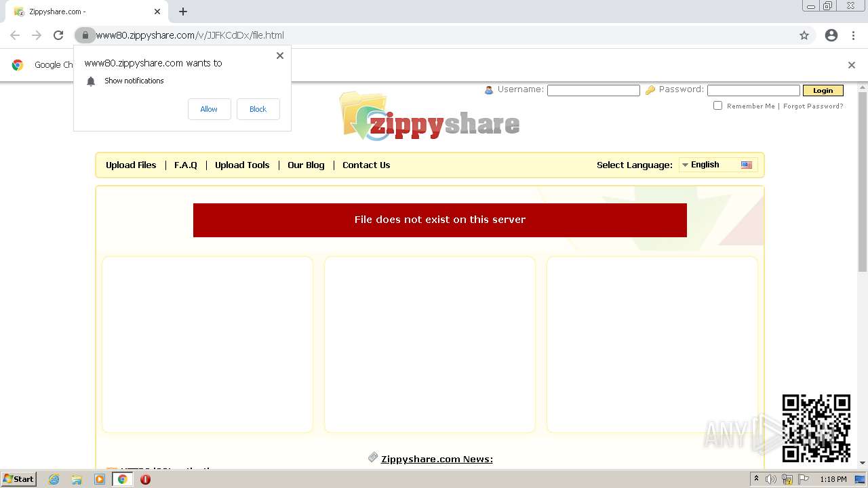Open the media player taskbar icon
This screenshot has height=488, width=868.
click(100, 479)
